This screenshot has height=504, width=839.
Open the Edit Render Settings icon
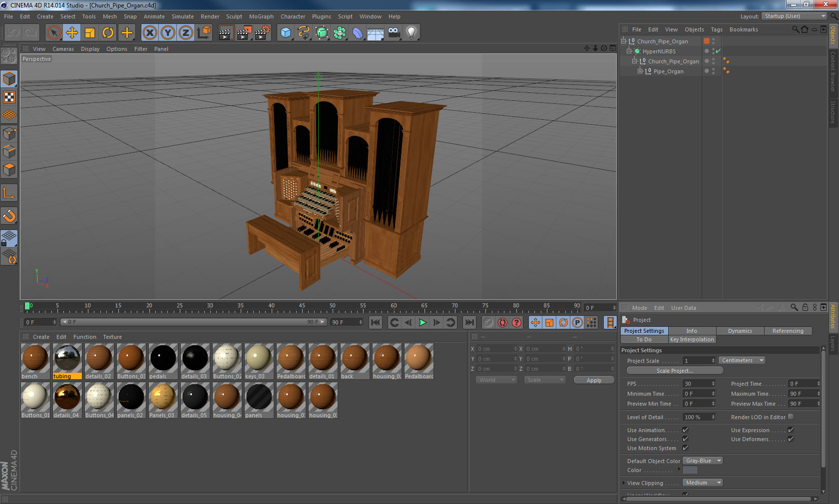263,33
